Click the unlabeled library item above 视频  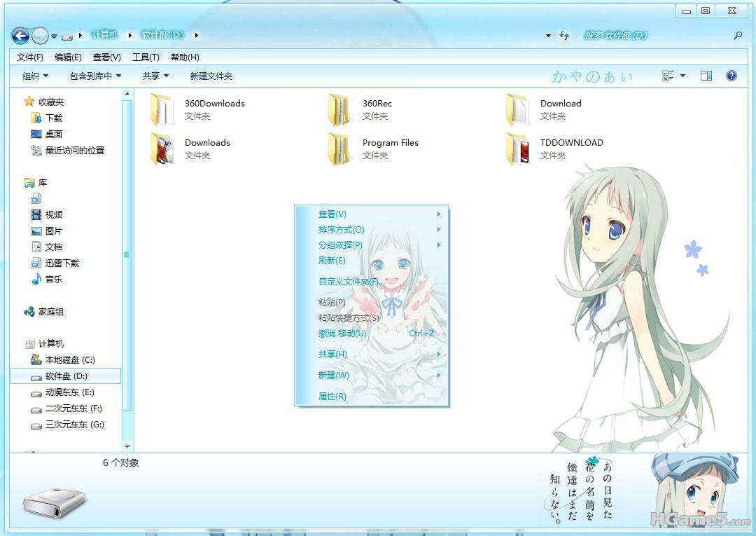point(36,198)
